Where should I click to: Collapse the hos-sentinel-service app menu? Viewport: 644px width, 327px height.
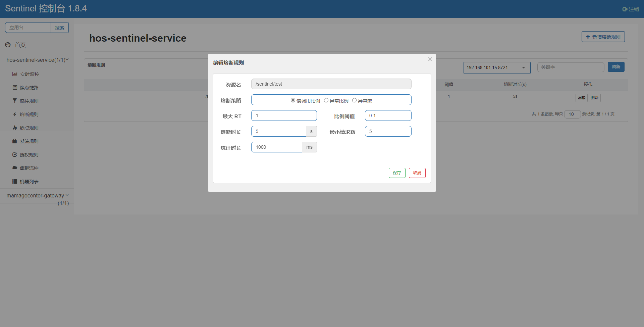[37, 60]
